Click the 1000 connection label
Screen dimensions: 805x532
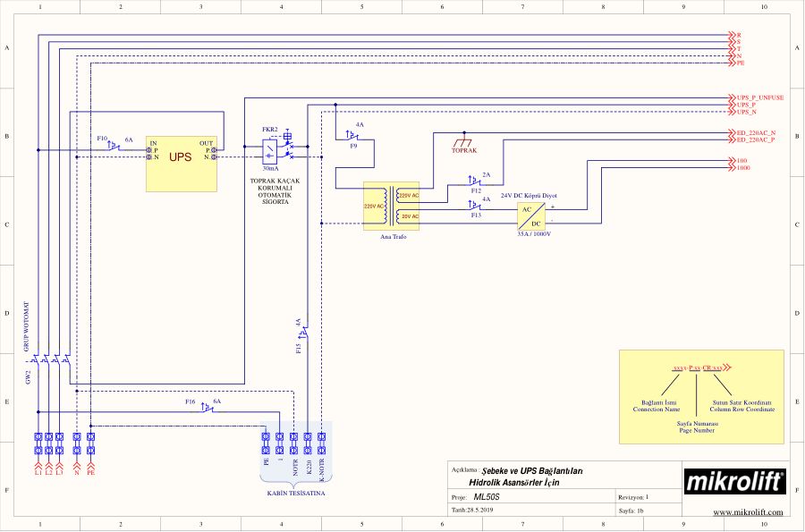743,168
